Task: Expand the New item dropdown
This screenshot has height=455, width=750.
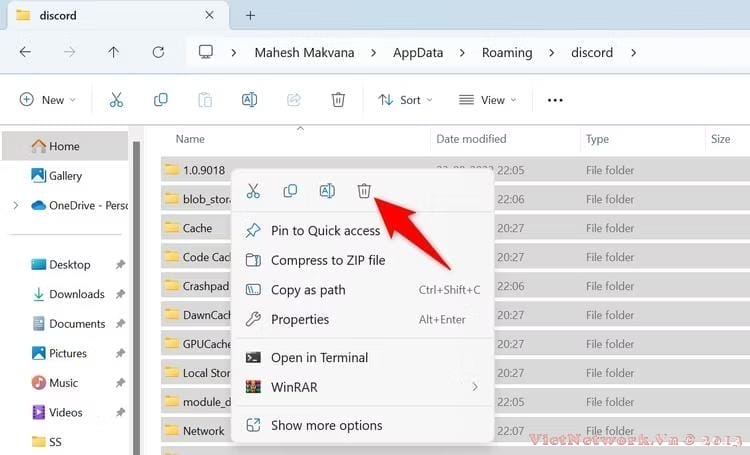Action: 45,100
